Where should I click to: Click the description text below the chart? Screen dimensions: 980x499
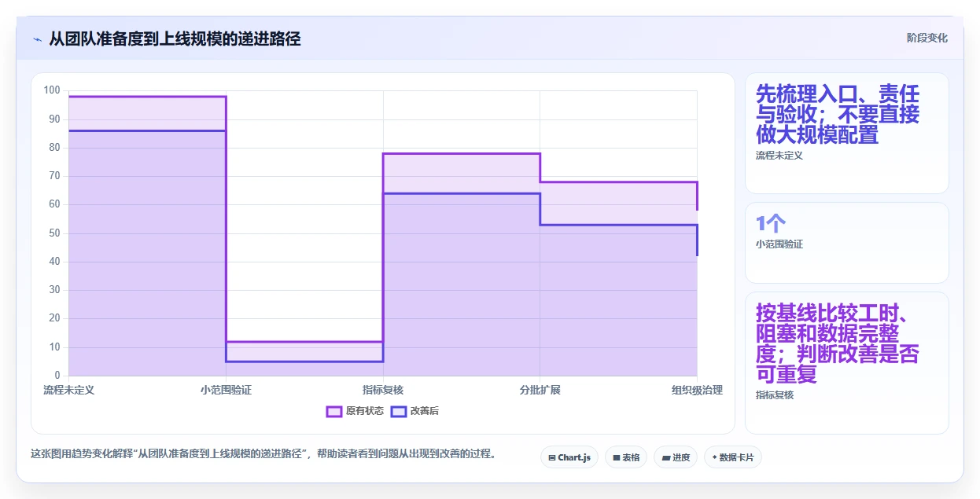(263, 453)
